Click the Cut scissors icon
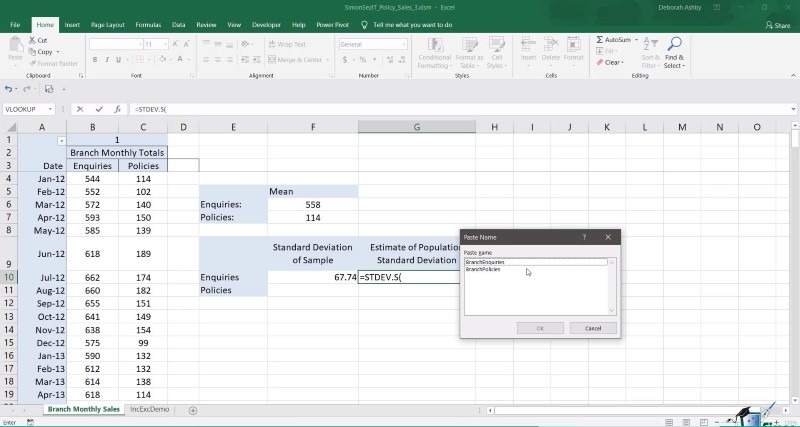800x427 pixels. click(x=33, y=40)
